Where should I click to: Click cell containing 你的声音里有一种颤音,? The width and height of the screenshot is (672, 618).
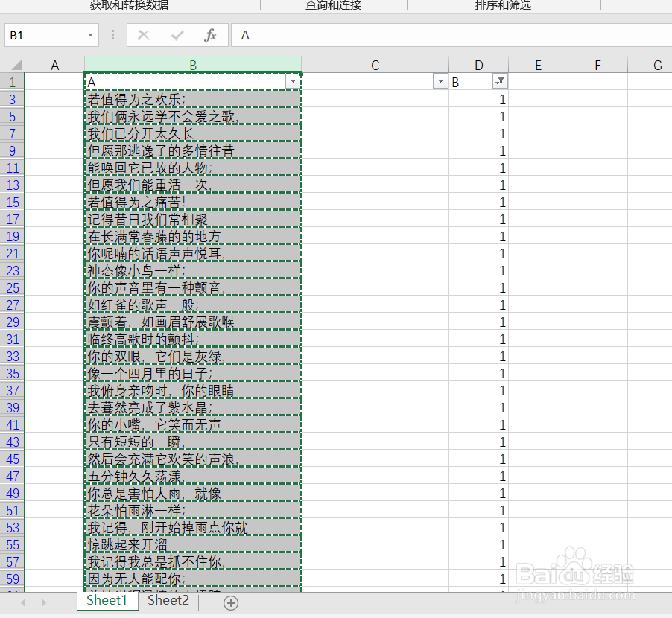[193, 287]
